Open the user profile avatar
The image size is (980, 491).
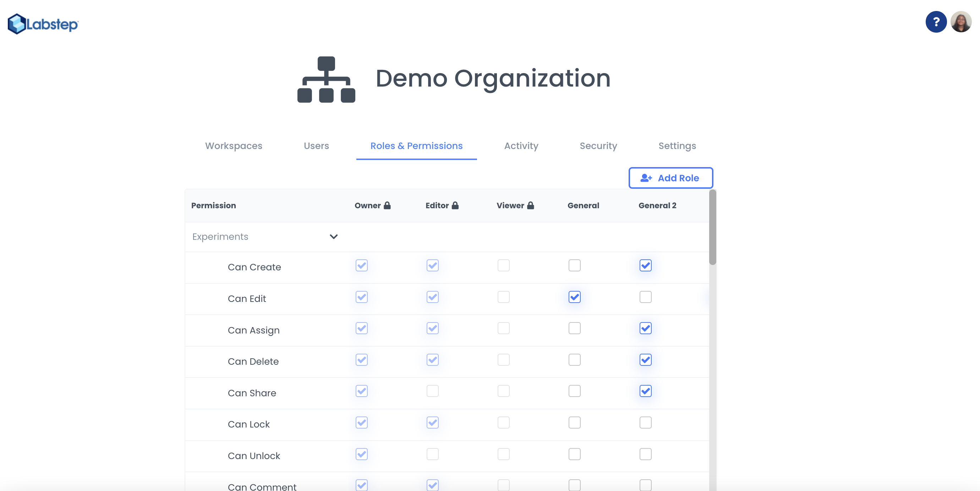pos(960,22)
